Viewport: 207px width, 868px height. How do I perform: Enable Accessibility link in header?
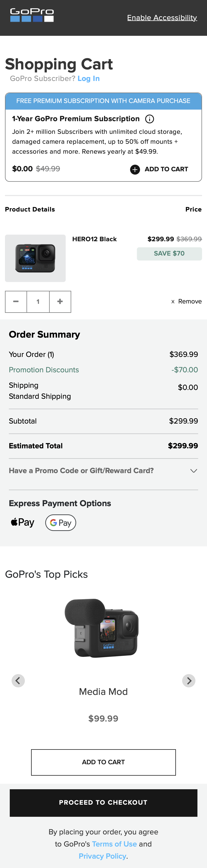tap(162, 18)
